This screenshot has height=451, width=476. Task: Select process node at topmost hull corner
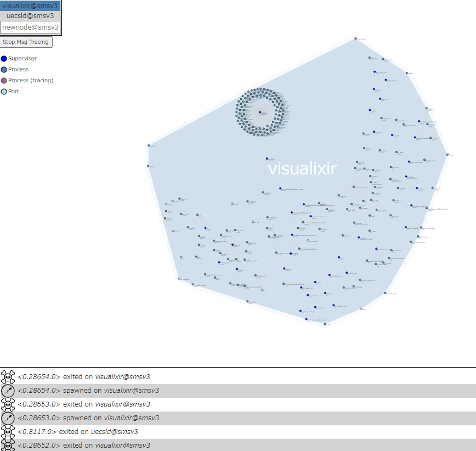tap(355, 38)
